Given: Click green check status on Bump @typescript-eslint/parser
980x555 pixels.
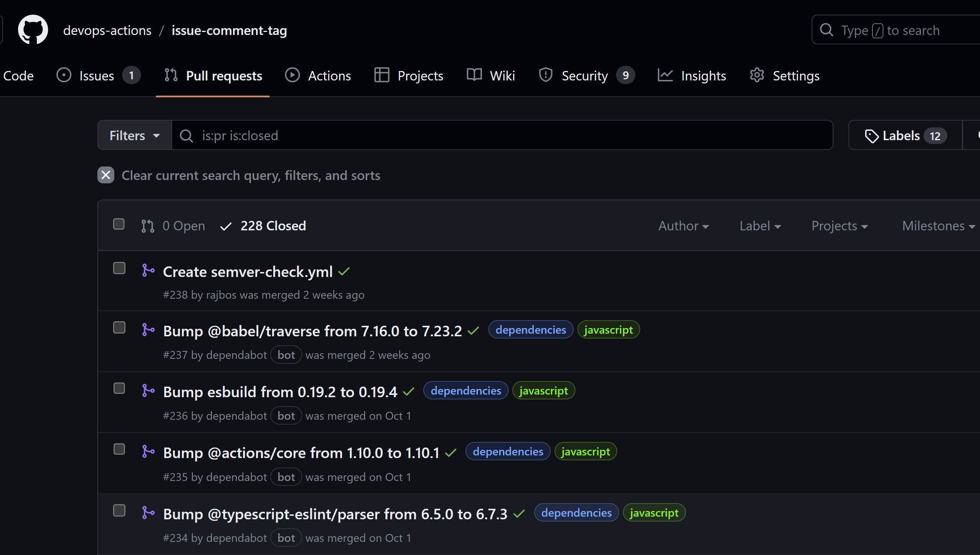Looking at the screenshot, I should (519, 514).
